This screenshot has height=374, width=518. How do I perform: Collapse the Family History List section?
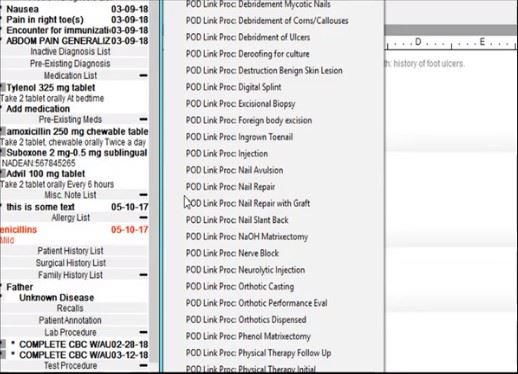143,275
